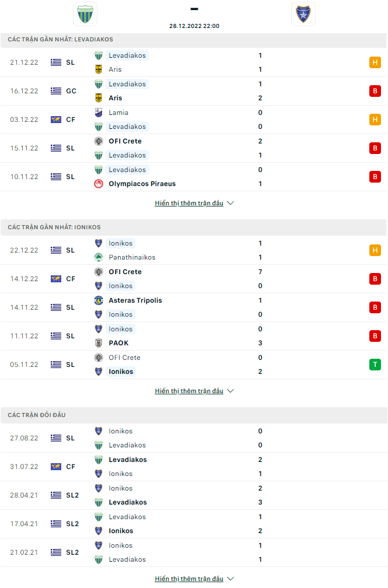Expand more head-to-head matches
388x588 pixels.
(194, 579)
